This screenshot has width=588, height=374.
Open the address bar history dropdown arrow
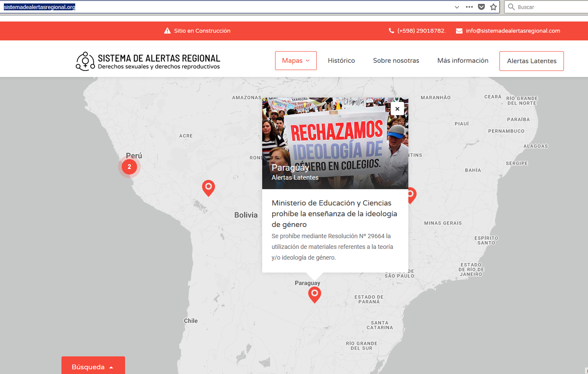[x=457, y=7]
